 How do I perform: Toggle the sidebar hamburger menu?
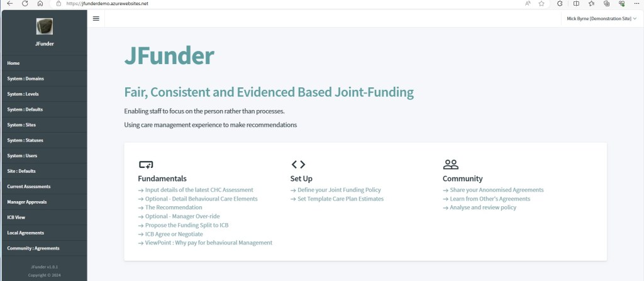pyautogui.click(x=96, y=18)
